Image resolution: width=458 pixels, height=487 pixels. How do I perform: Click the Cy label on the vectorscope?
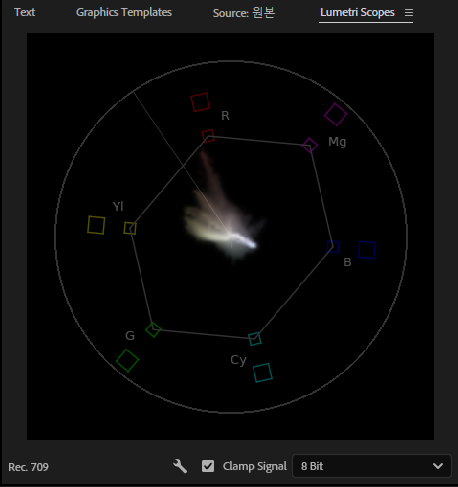click(x=238, y=360)
